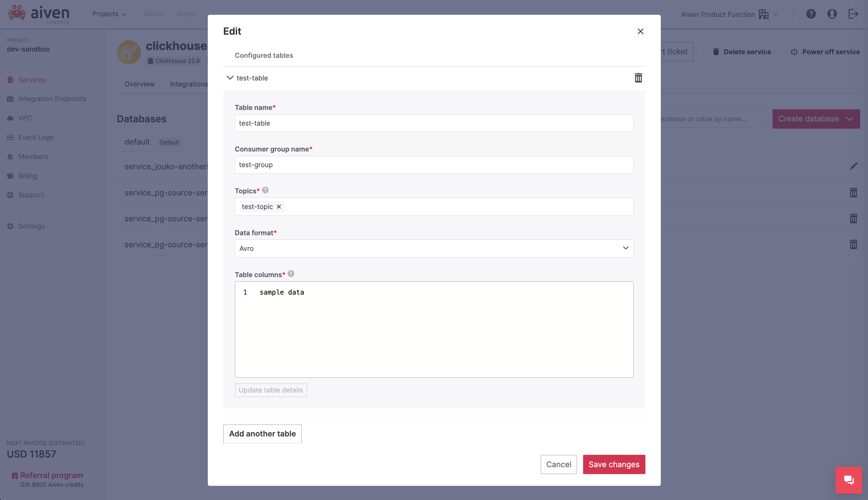Viewport: 868px width, 500px height.
Task: Open the Create database dropdown arrow
Action: pos(849,119)
